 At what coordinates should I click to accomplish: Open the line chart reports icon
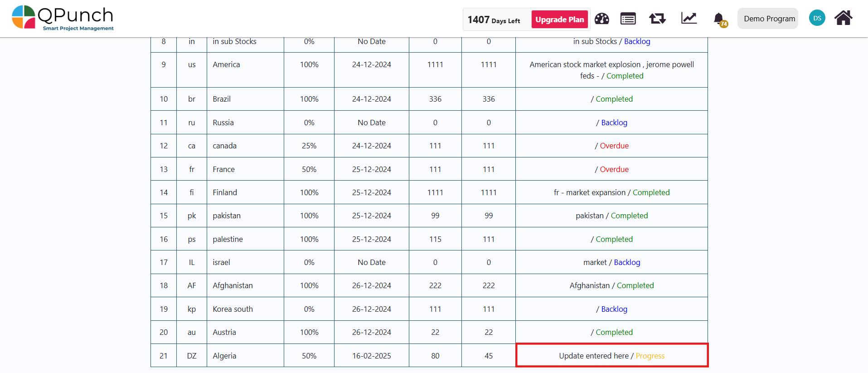point(689,18)
